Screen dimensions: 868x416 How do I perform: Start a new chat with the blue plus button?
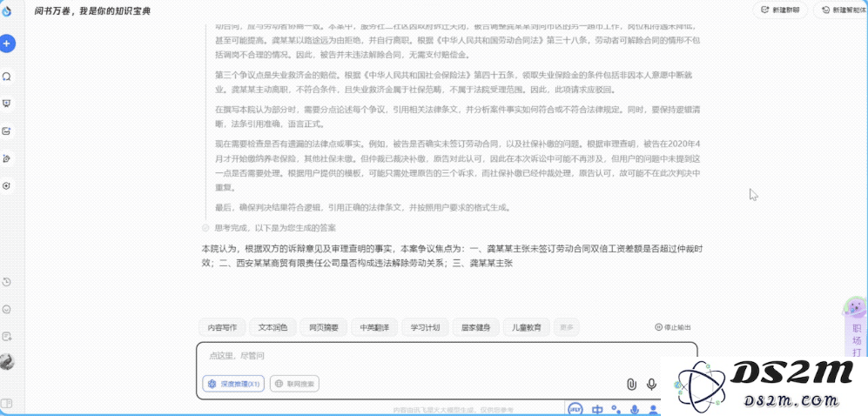(x=7, y=44)
